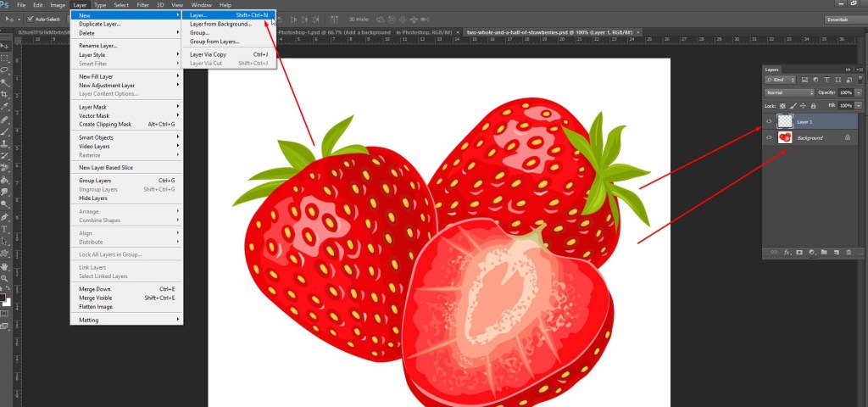
Task: Open the fx layer style button
Action: [x=787, y=252]
